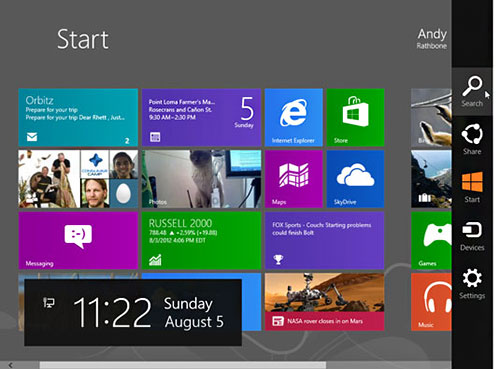Open the Share charm
Viewport: 500px width, 369px height.
point(472,139)
